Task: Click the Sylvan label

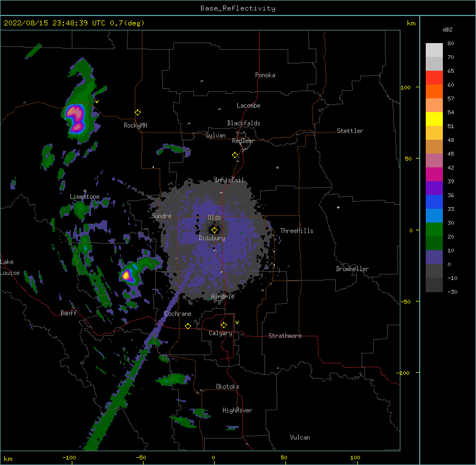Action: [215, 135]
